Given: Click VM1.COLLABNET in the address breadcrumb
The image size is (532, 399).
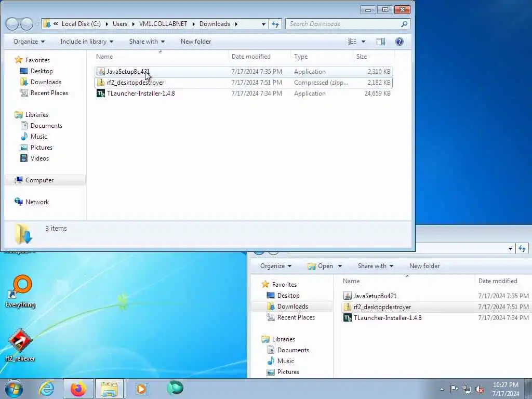Looking at the screenshot, I should click(163, 24).
